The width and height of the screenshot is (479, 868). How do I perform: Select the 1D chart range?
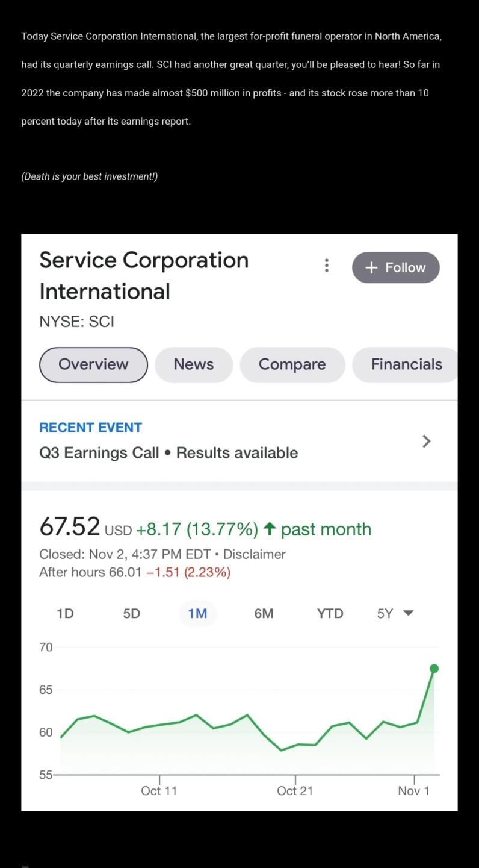click(x=65, y=614)
